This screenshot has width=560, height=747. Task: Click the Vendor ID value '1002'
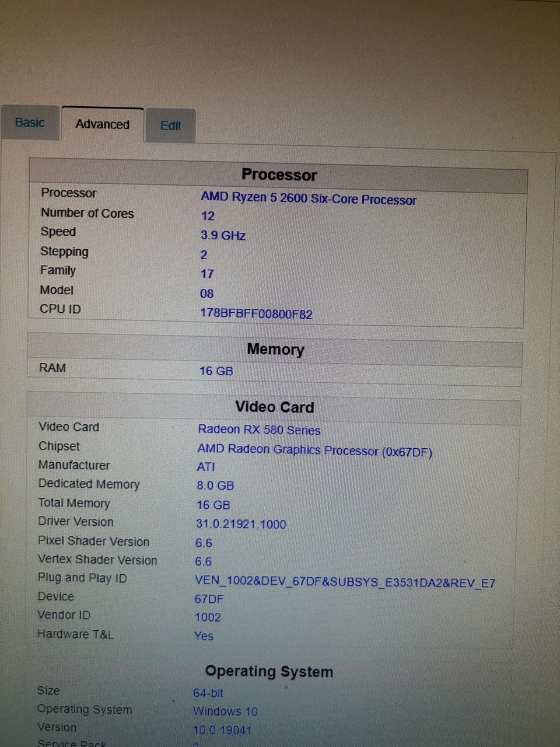(208, 617)
